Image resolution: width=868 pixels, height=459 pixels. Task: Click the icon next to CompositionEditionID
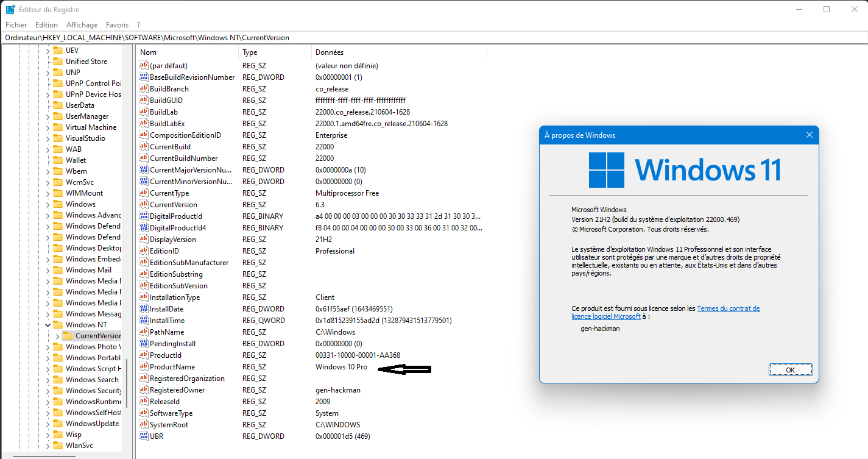(144, 135)
